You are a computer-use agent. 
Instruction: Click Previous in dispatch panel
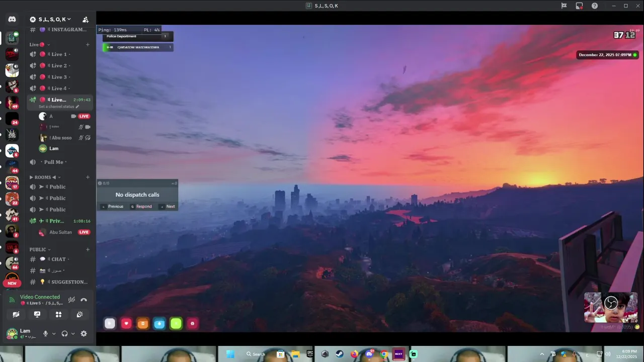coord(113,207)
